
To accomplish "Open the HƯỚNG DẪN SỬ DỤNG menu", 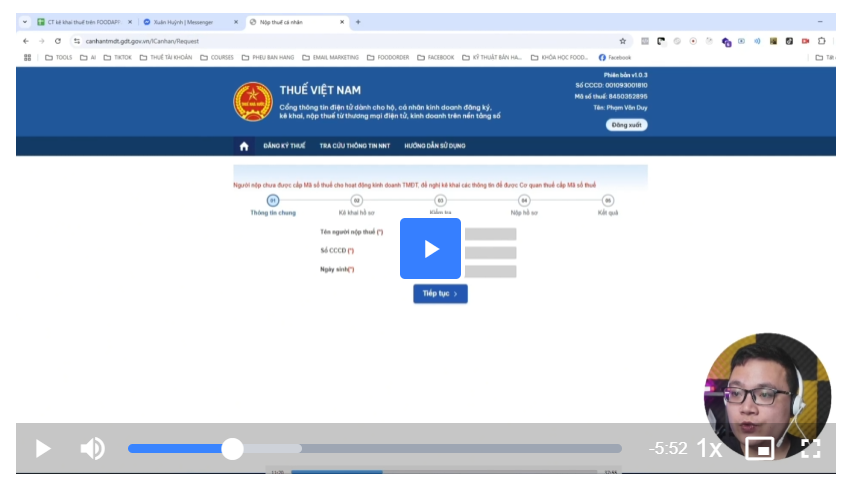I will click(x=434, y=146).
